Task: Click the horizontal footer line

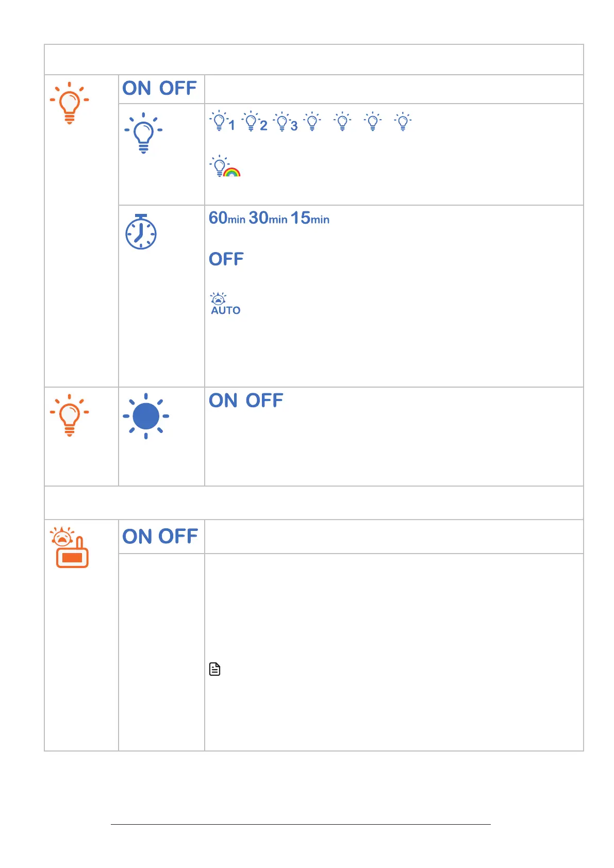Action: coord(301,824)
